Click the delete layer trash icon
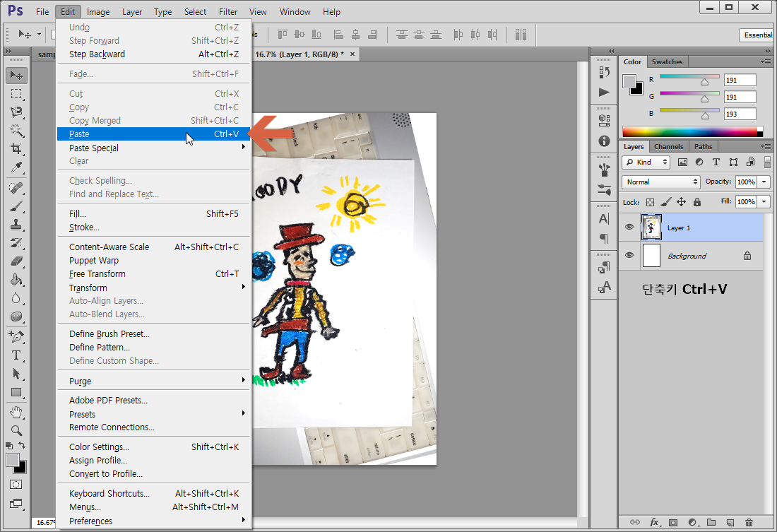 [x=749, y=522]
